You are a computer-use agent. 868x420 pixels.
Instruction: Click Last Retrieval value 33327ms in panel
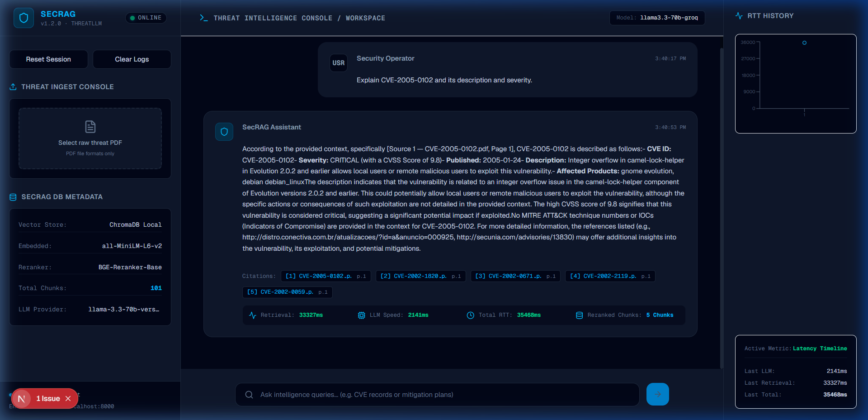pyautogui.click(x=835, y=383)
